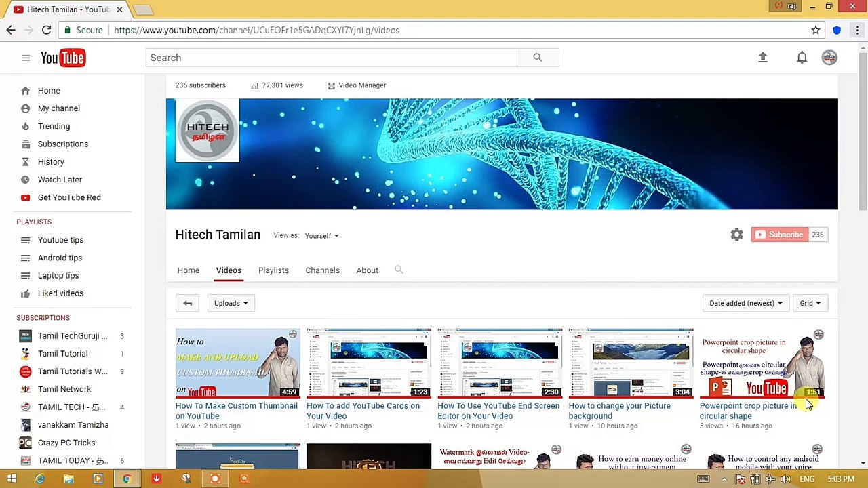Click the volume speaker tray icon
Screen dimensions: 868x488
[785, 479]
